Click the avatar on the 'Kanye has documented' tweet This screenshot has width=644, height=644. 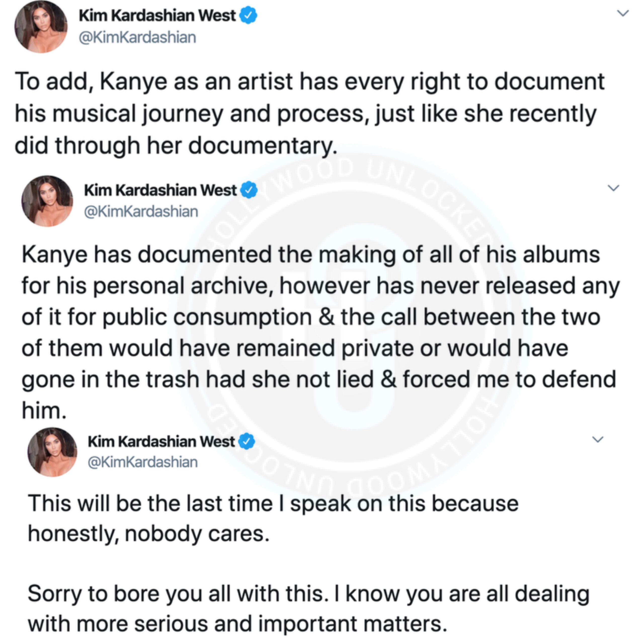tap(47, 201)
